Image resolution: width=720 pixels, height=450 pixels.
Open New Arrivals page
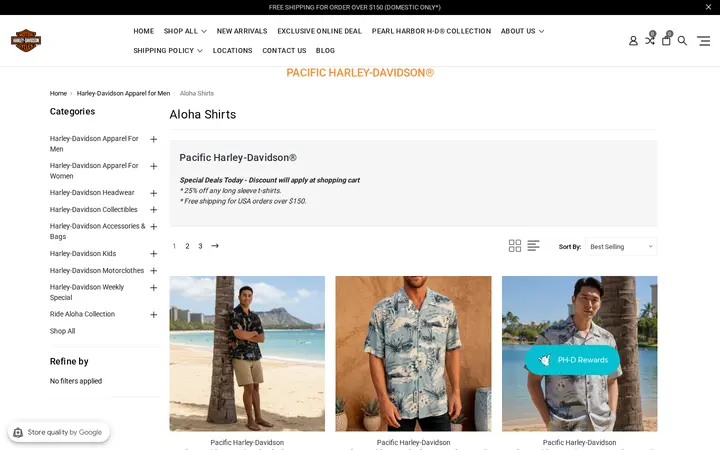tap(242, 31)
